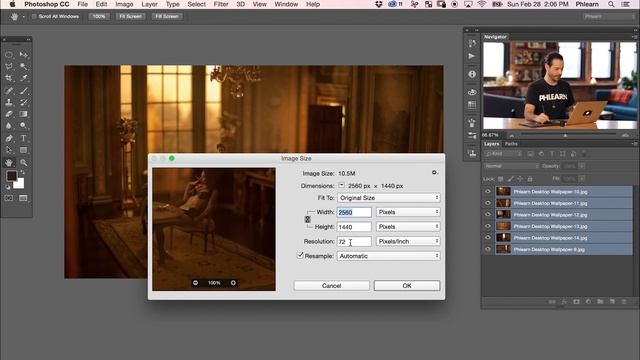This screenshot has width=640, height=360.
Task: Click the delete layer trash icon
Action: click(624, 302)
